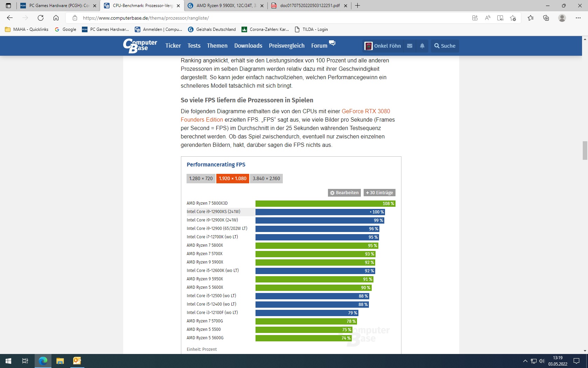Click the AMD Ryzen 5 5600G bar
Viewport: 588px width, 368px height.
303,338
